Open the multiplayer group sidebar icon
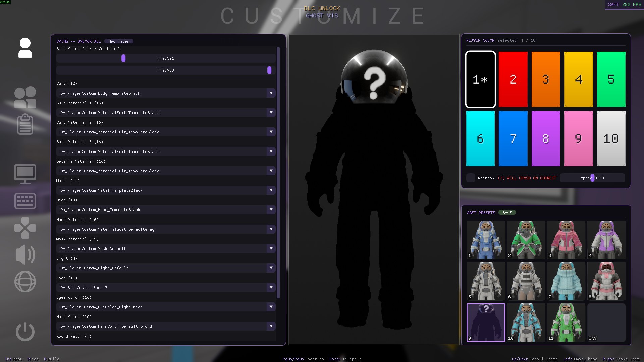The image size is (644, 362). [x=25, y=97]
